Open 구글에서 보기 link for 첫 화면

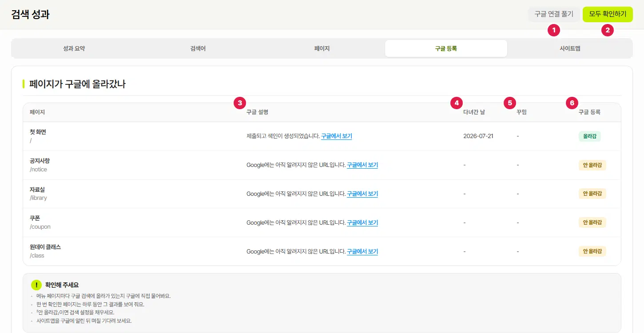(x=337, y=136)
